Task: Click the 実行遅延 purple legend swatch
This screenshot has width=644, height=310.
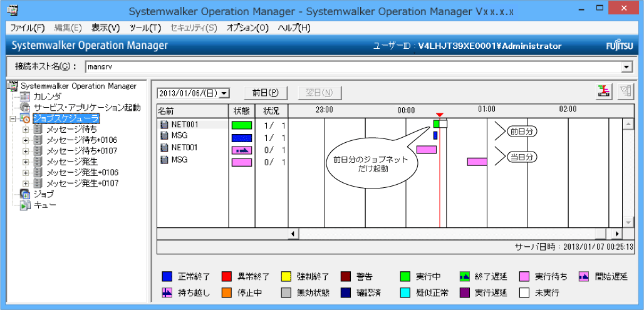Action: coord(464,292)
